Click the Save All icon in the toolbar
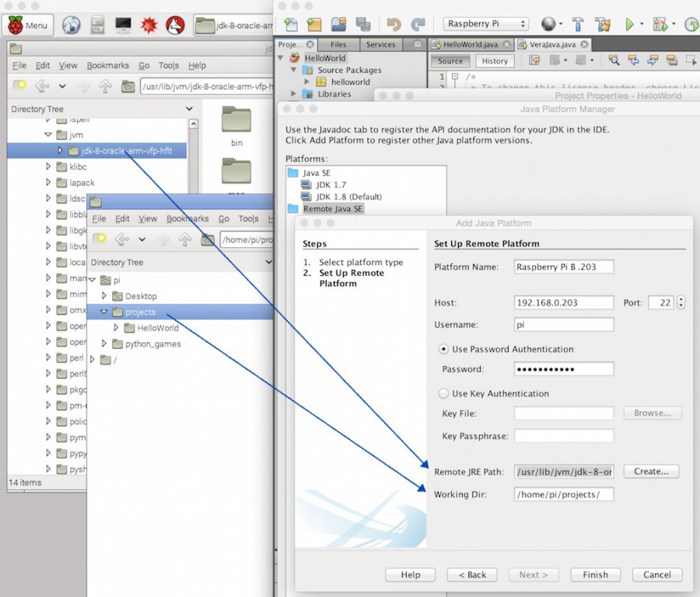Image resolution: width=700 pixels, height=597 pixels. coord(362,23)
